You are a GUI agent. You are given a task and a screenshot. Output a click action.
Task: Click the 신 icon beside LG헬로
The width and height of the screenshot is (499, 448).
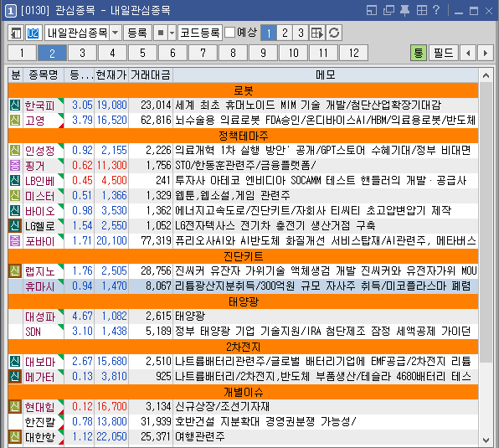pos(15,225)
